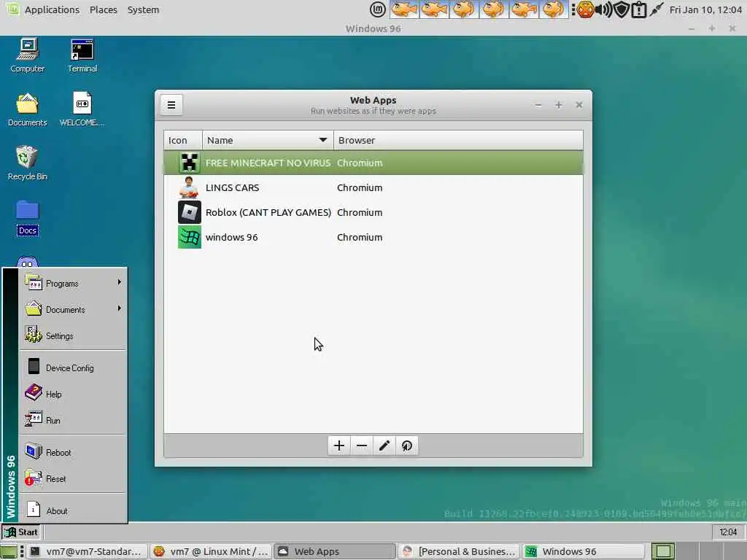The width and height of the screenshot is (747, 560).
Task: Click the show desktop button in bottom panel
Action: pyautogui.click(x=9, y=551)
